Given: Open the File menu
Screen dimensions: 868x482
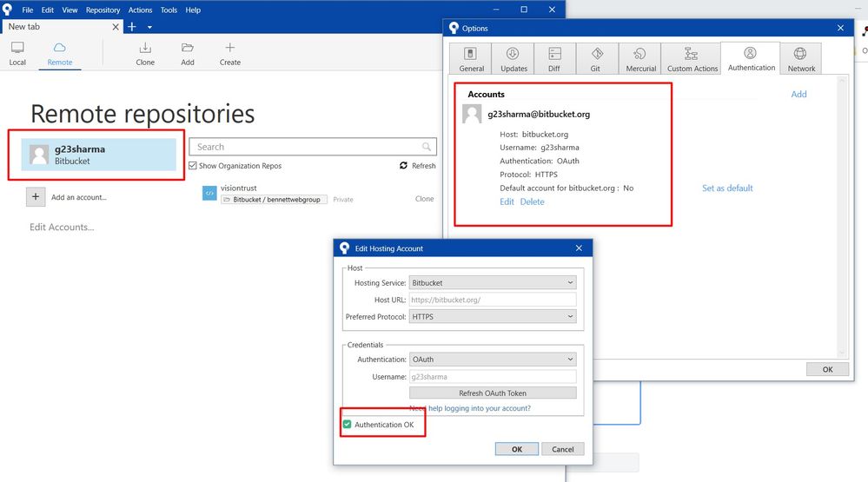Looking at the screenshot, I should coord(27,10).
